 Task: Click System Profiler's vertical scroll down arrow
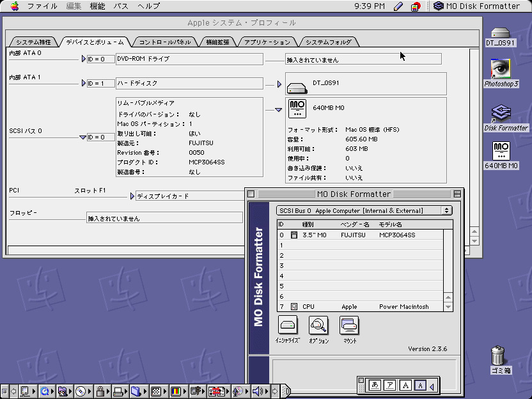coord(474,241)
